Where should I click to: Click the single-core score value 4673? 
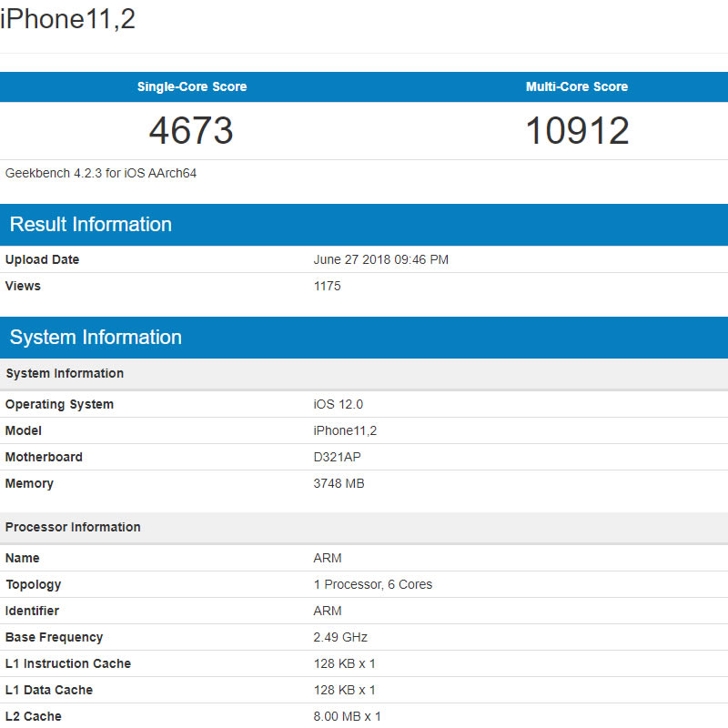tap(191, 131)
